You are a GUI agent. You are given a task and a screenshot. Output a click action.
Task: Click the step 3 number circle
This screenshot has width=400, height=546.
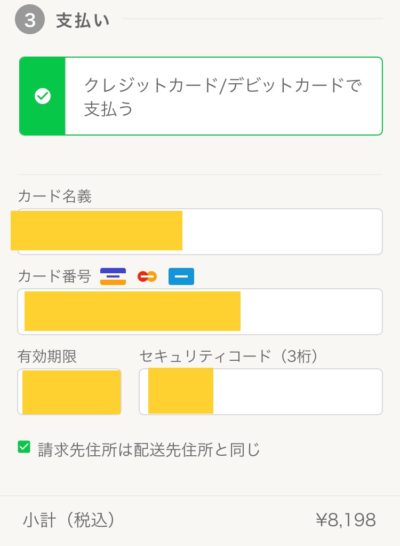tap(30, 20)
